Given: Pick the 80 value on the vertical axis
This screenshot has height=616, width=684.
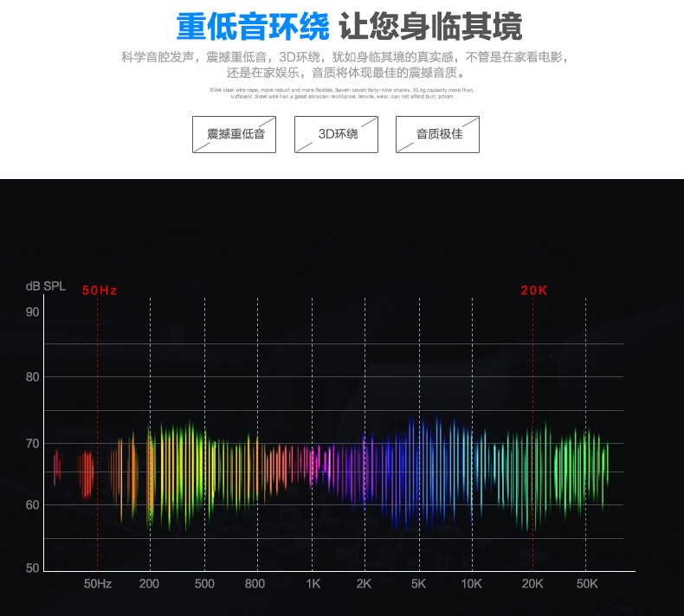Looking at the screenshot, I should click(32, 377).
